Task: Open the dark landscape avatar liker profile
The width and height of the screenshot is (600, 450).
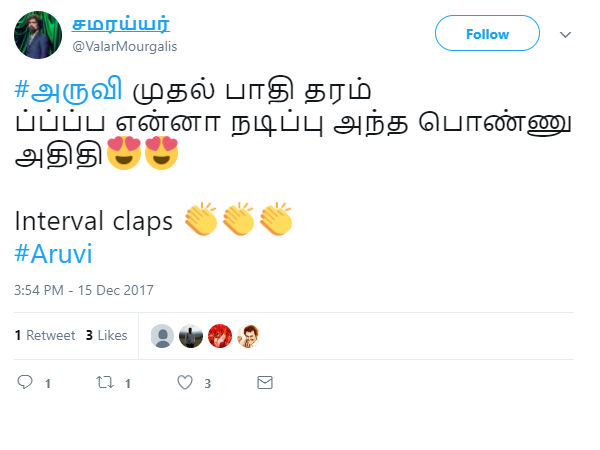Action: (191, 336)
